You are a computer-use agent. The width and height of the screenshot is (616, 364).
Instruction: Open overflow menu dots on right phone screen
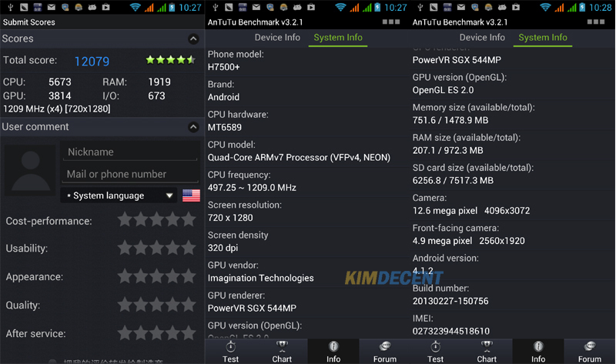pyautogui.click(x=595, y=22)
